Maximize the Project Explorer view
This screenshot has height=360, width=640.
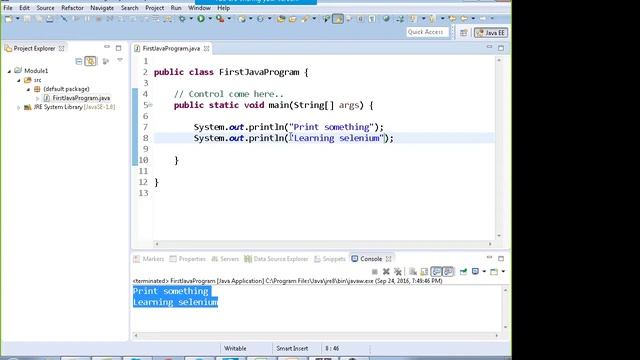click(x=118, y=48)
